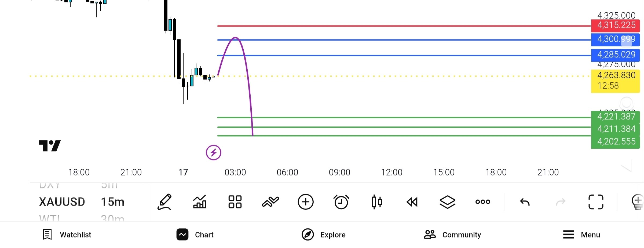Undo the last chart action
644x248 pixels.
pos(525,202)
